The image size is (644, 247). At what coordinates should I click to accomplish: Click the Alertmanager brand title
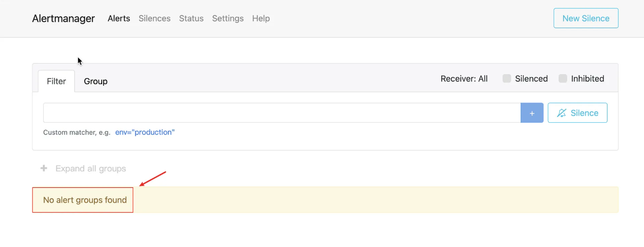click(64, 18)
